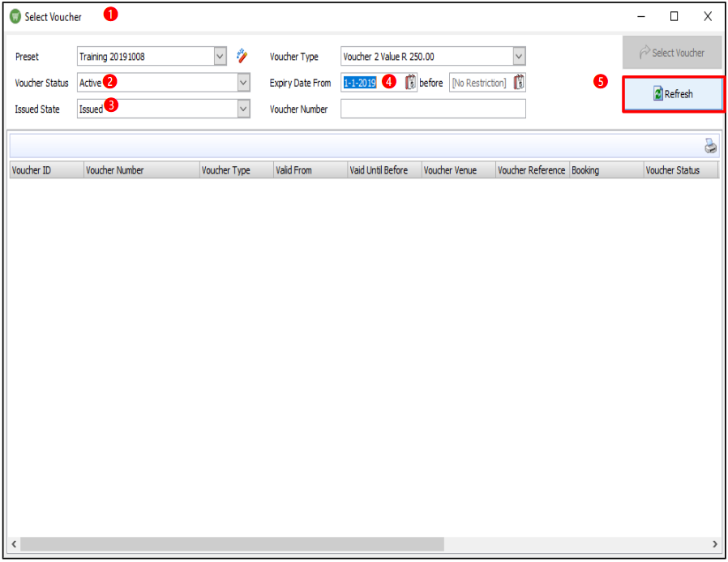The height and width of the screenshot is (562, 728).
Task: Open the Voucher Status dropdown
Action: [x=243, y=83]
